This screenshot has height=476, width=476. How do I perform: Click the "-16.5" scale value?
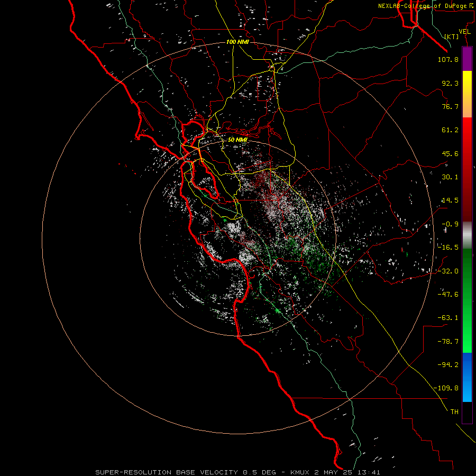click(448, 248)
